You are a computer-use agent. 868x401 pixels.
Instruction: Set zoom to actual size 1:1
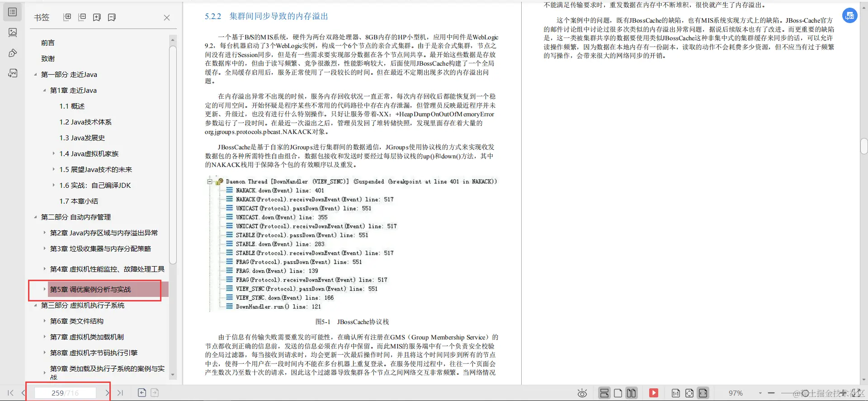pyautogui.click(x=676, y=393)
